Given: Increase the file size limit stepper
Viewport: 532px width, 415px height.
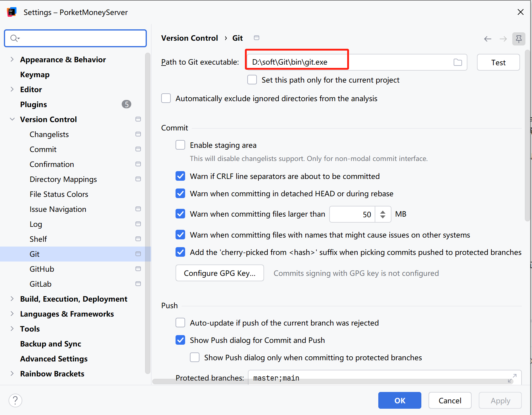Looking at the screenshot, I should pos(383,212).
